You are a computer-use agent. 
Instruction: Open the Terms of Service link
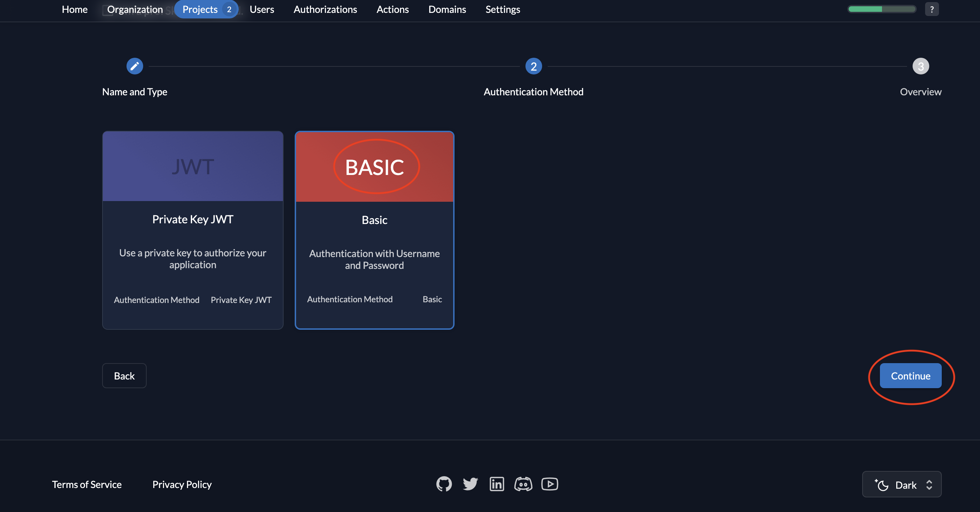click(86, 483)
